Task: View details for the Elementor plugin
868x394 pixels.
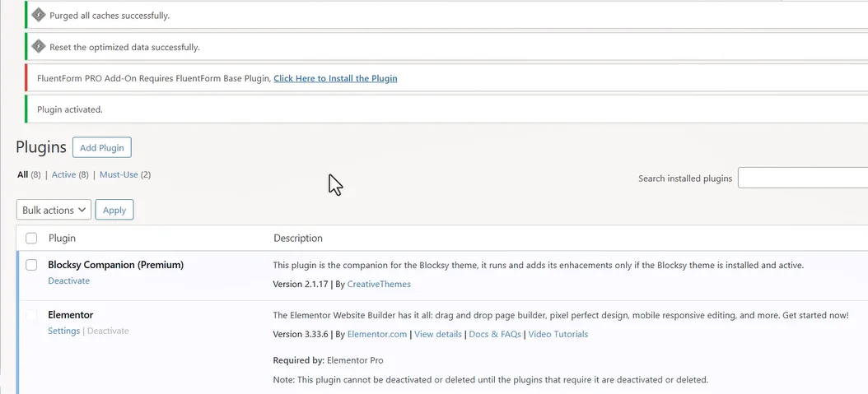Action: (x=437, y=334)
